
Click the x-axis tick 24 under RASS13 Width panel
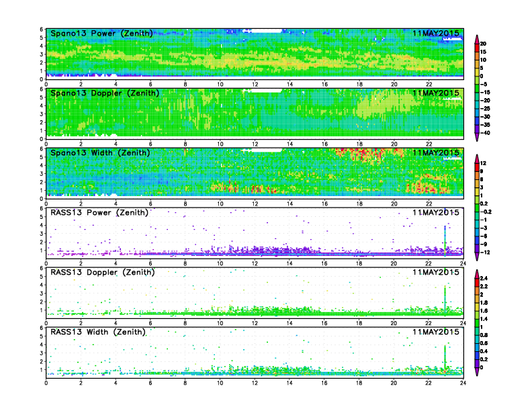pos(463,383)
